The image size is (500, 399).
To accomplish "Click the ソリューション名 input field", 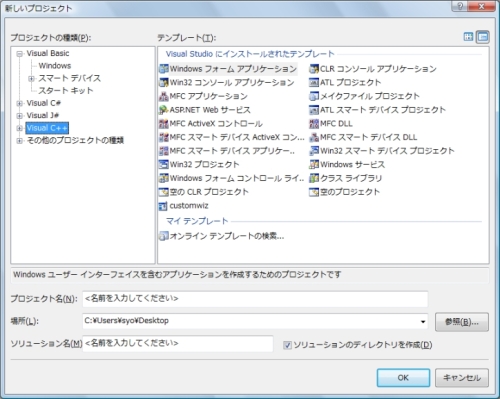I will click(178, 343).
